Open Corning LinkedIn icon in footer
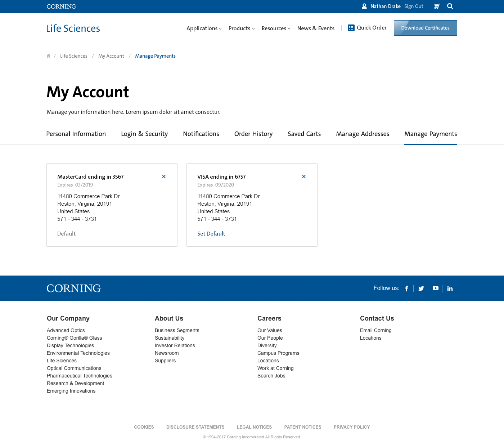 pos(450,289)
